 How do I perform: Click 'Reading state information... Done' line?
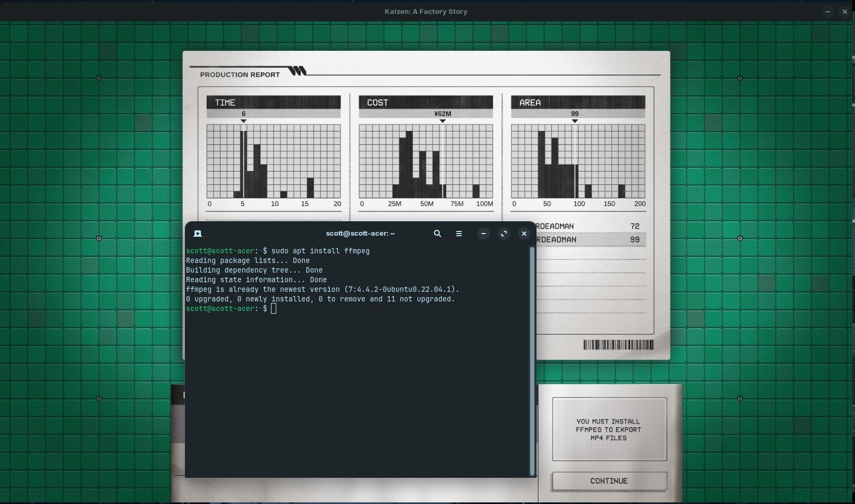click(x=256, y=280)
